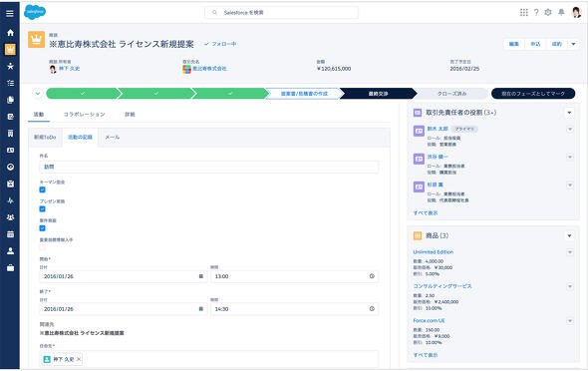Select the メール tab
This screenshot has height=371, width=588.
coord(113,138)
